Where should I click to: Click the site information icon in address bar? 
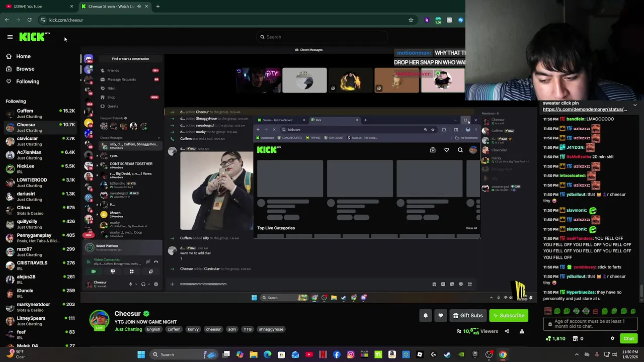43,20
